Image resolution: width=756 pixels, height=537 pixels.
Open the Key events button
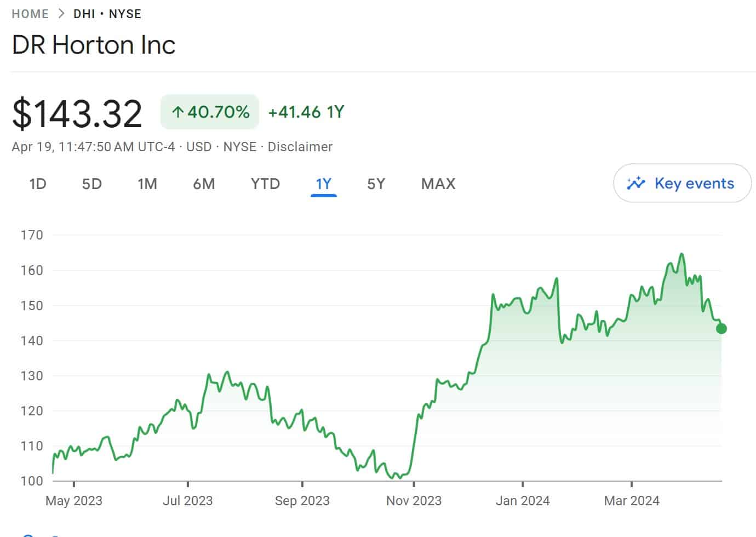(682, 183)
